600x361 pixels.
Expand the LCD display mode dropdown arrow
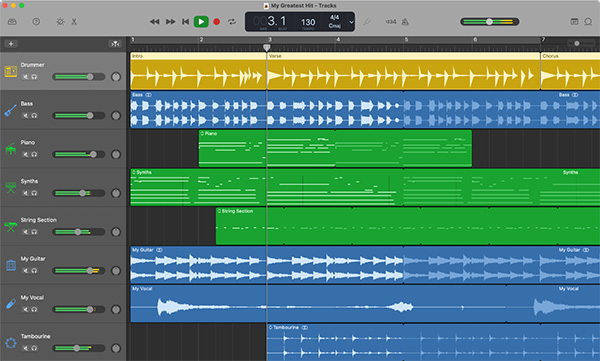pos(351,22)
